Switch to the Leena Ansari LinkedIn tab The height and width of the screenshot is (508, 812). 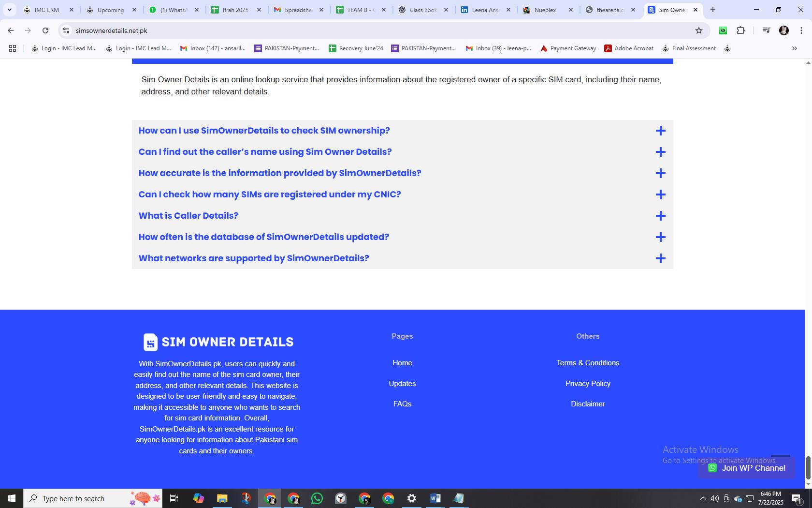485,10
